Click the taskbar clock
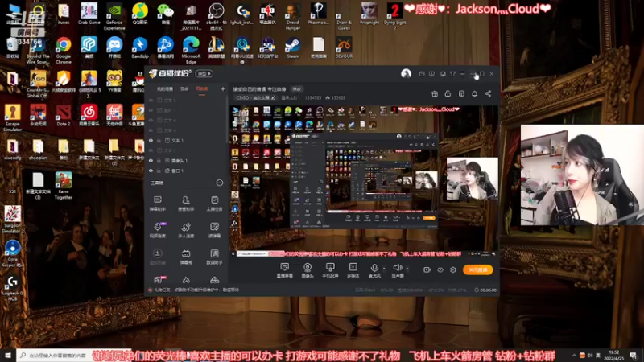Viewport: 644px width, 362px height. pos(613,355)
